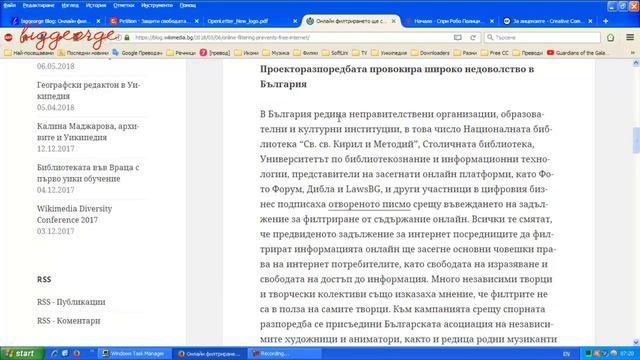Open Библиотеката във Враца post link

(88, 173)
